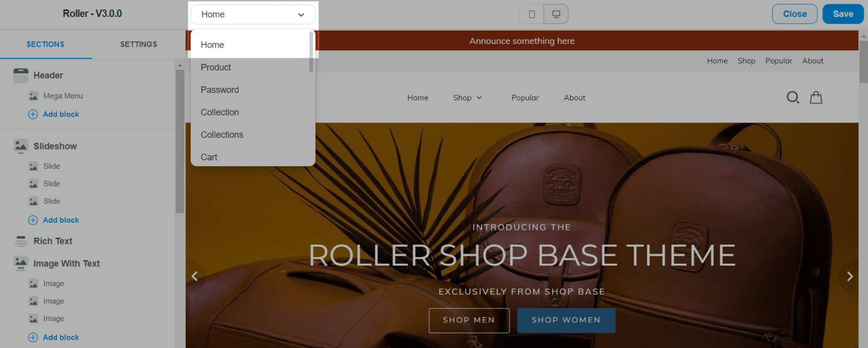Click the page dropdown list scrollbar
The image size is (868, 348).
point(311,52)
